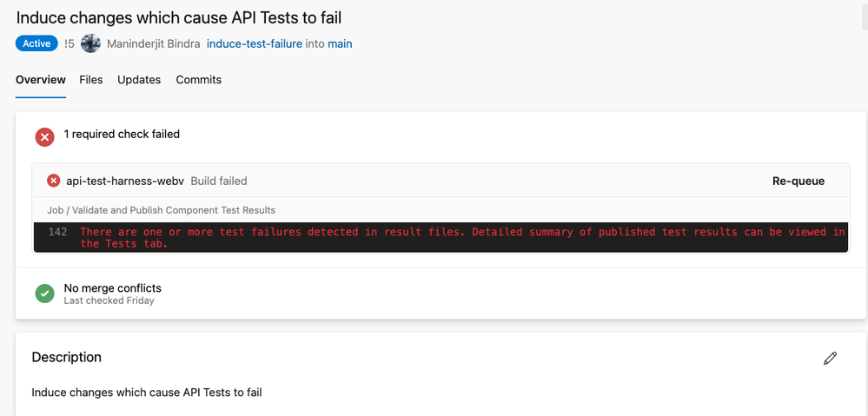Viewport: 868px width, 416px height.
Task: Click the Validate and Publish Component Test Results job
Action: coord(161,210)
